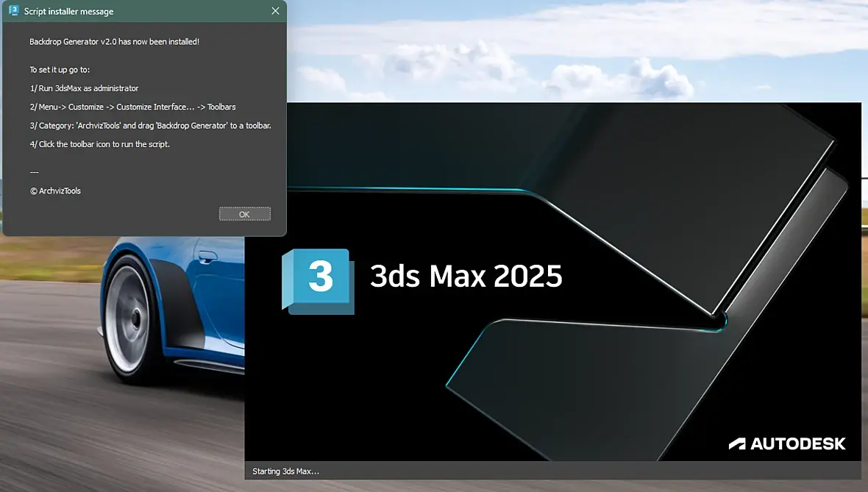Click the "3ds Max 2025" splash title
This screenshot has width=868, height=492.
pyautogui.click(x=466, y=276)
